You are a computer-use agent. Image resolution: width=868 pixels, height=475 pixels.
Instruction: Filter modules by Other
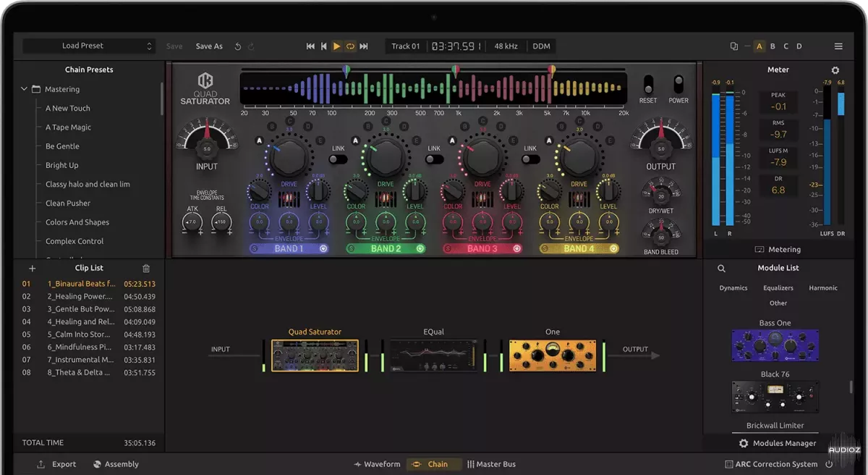(778, 303)
